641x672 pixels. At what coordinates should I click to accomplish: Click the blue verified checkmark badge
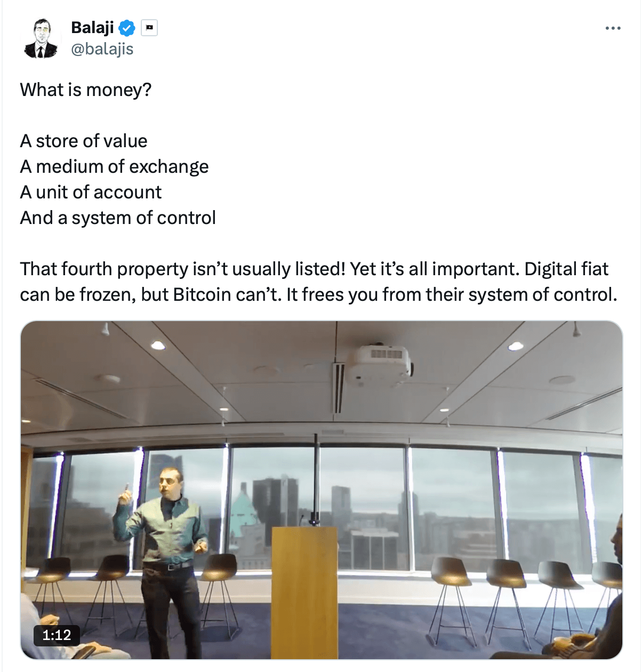click(127, 28)
